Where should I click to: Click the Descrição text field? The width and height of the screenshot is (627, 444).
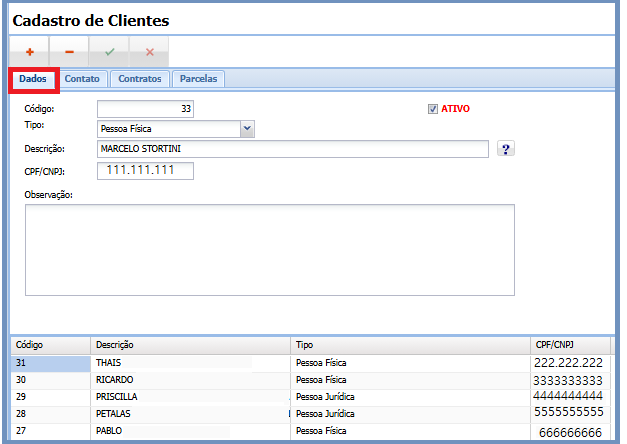tap(292, 149)
